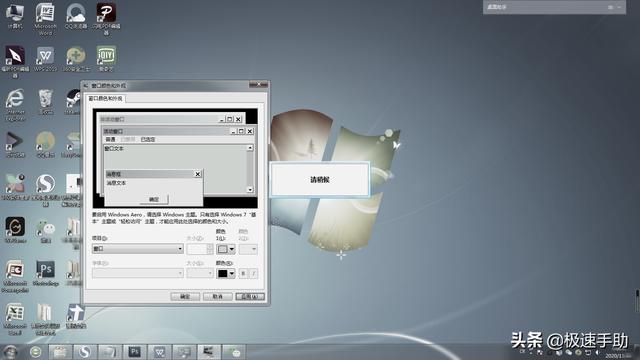
Task: Open the font size dropdown
Action: 200,273
